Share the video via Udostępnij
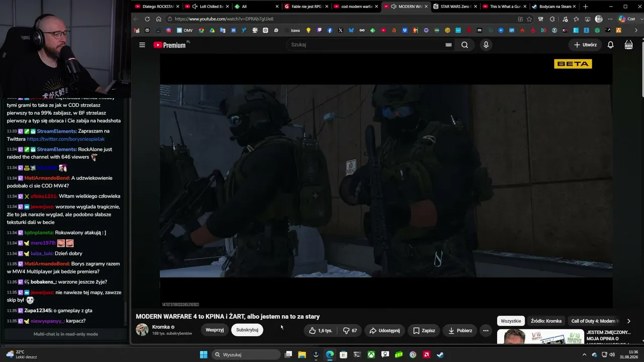 pyautogui.click(x=384, y=330)
